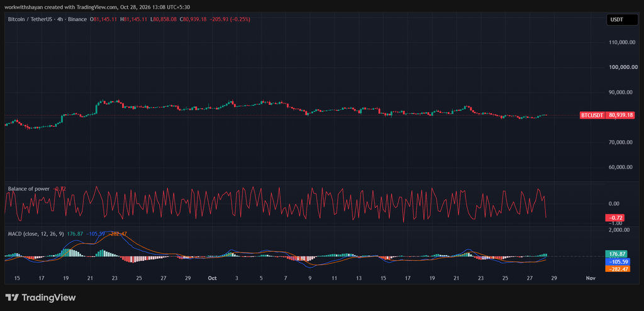The image size is (644, 311).
Task: Click the 7 date label on the time axis
Action: (286, 278)
